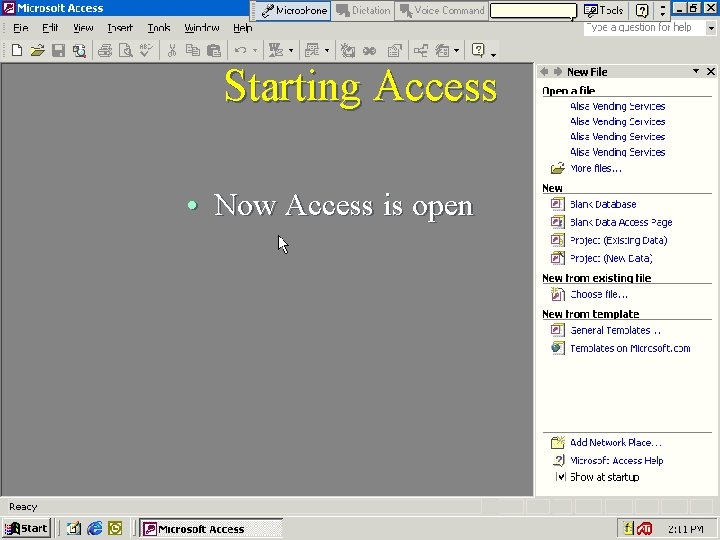
Task: Select Microsoft Access taskbar button
Action: coord(211,529)
